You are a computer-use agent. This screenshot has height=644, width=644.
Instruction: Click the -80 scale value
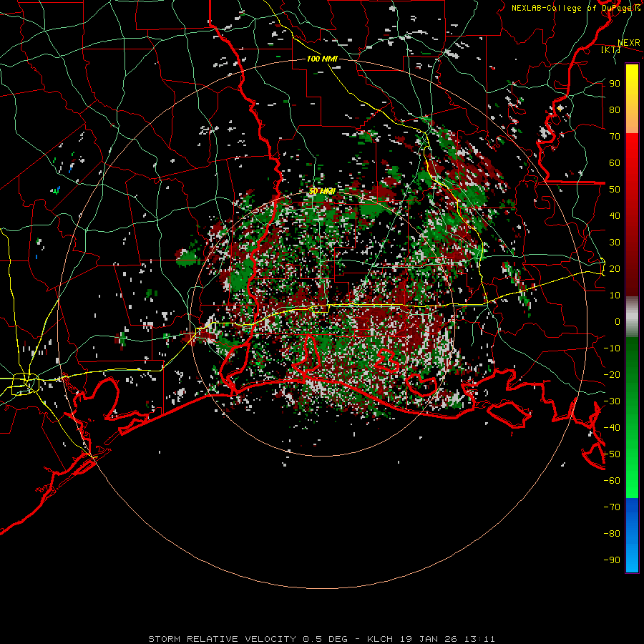click(612, 534)
